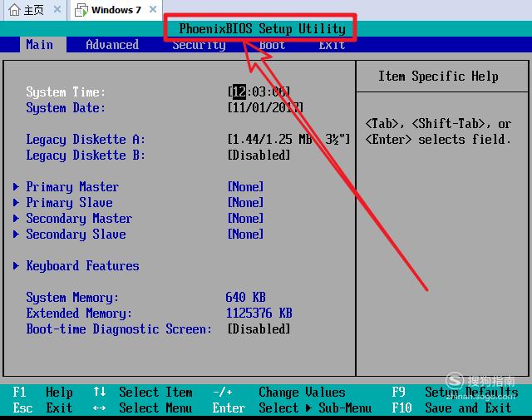Image resolution: width=532 pixels, height=420 pixels.
Task: Click the 640 KB memory value
Action: (246, 297)
